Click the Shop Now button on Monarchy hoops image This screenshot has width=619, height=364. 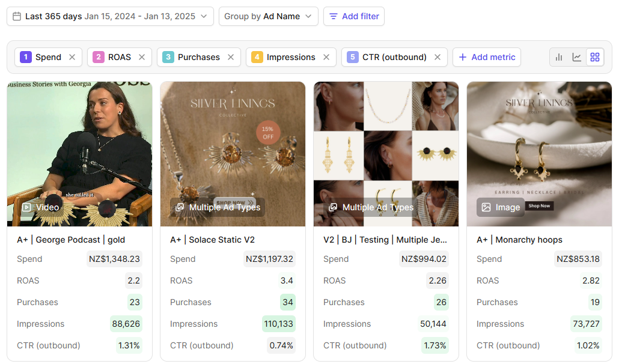[x=539, y=206]
